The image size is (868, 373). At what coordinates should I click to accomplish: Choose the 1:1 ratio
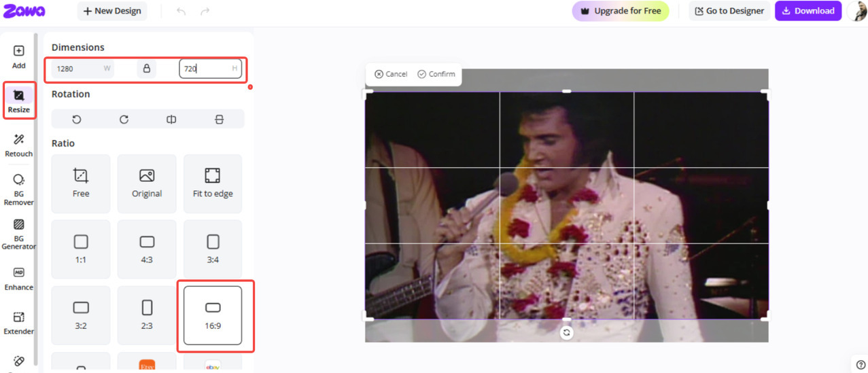[x=81, y=249]
